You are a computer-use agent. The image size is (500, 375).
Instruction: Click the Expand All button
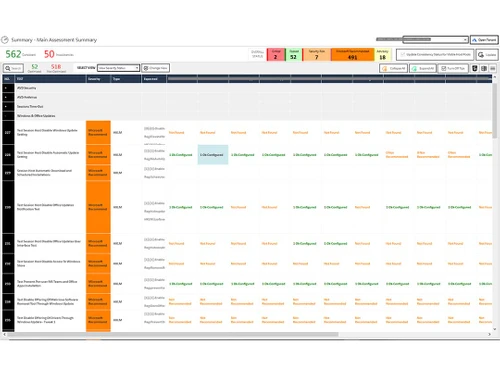tap(423, 68)
